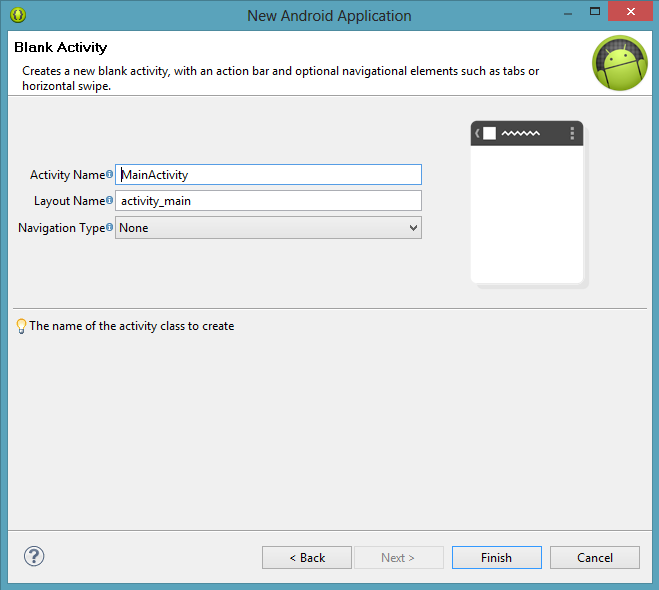The image size is (659, 590).
Task: Click the Blank Activity heading text
Action: pos(61,47)
